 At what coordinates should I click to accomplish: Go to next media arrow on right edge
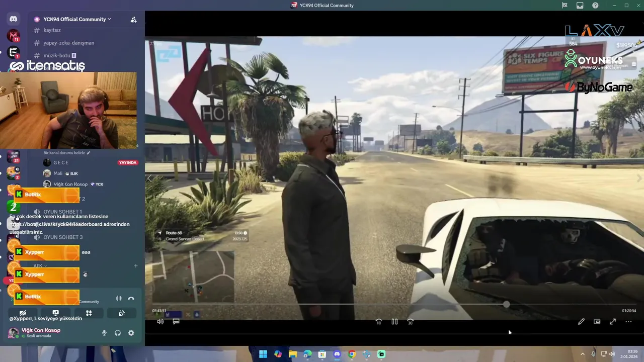639,178
